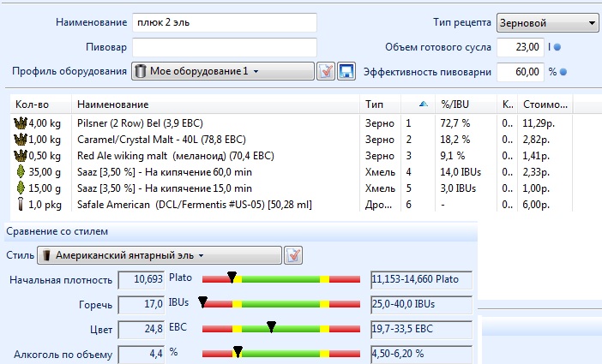Image resolution: width=602 pixels, height=364 pixels.
Task: Click the Тип column header
Action: (x=382, y=104)
